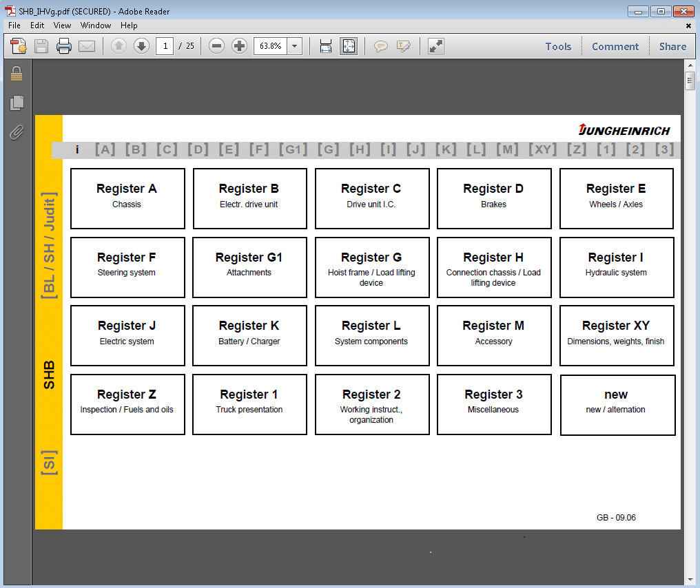The height and width of the screenshot is (588, 700).
Task: Click the scrollbar down arrow
Action: [690, 580]
